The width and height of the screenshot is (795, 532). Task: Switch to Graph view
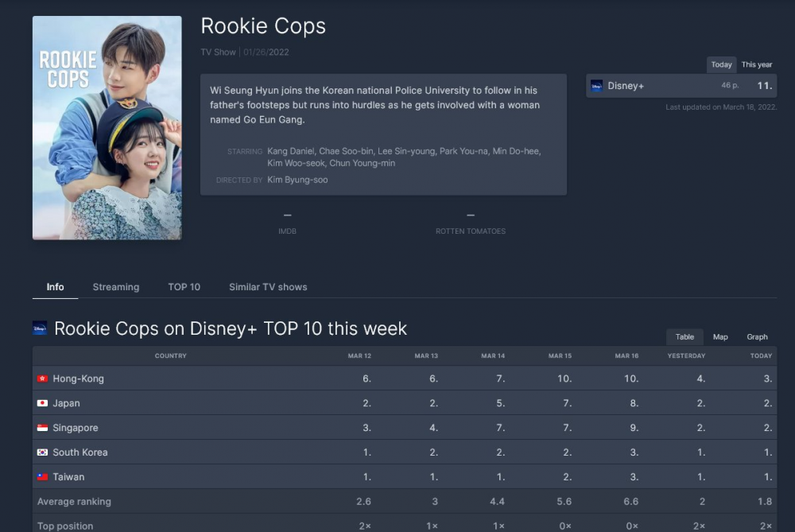click(757, 336)
